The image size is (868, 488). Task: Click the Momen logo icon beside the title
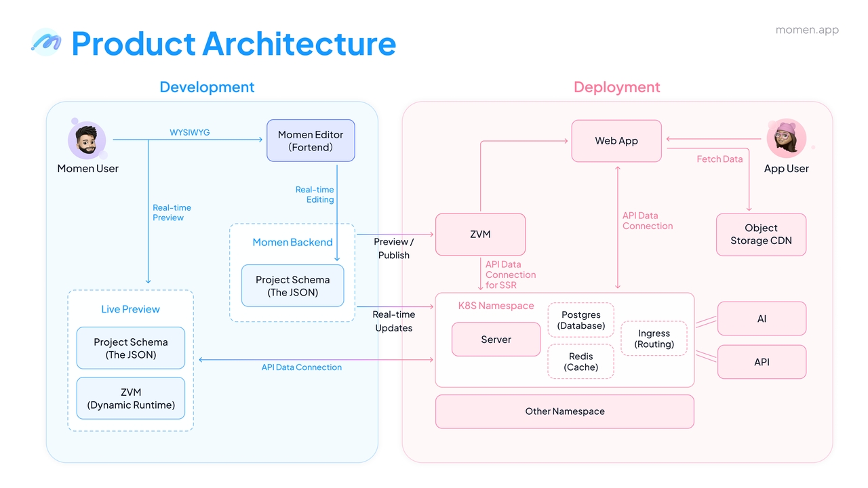tap(46, 42)
